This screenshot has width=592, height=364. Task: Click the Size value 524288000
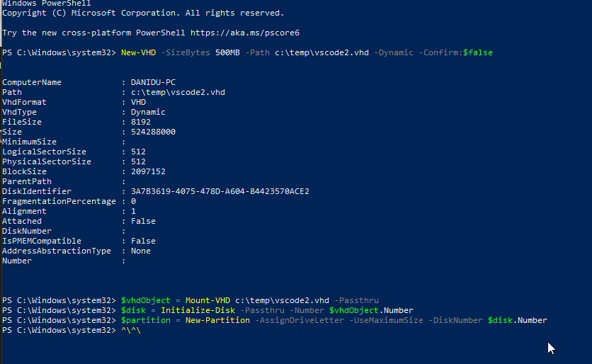coord(153,132)
